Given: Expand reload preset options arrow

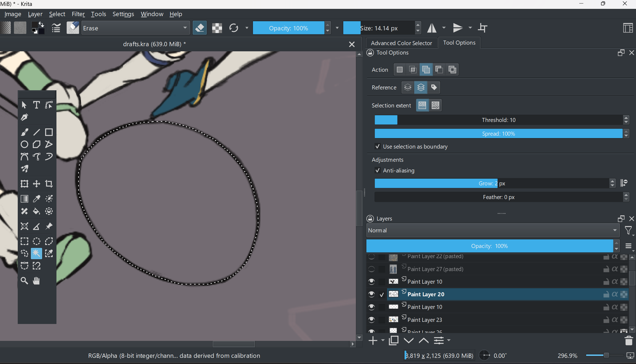Looking at the screenshot, I should click(246, 28).
